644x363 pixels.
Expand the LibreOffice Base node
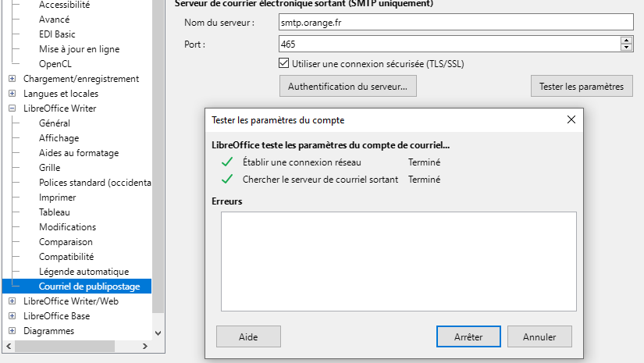click(x=12, y=316)
